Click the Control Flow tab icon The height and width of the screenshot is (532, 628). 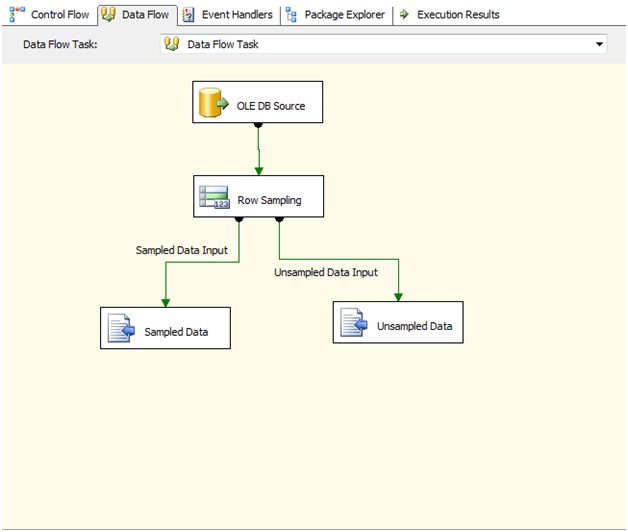[17, 15]
